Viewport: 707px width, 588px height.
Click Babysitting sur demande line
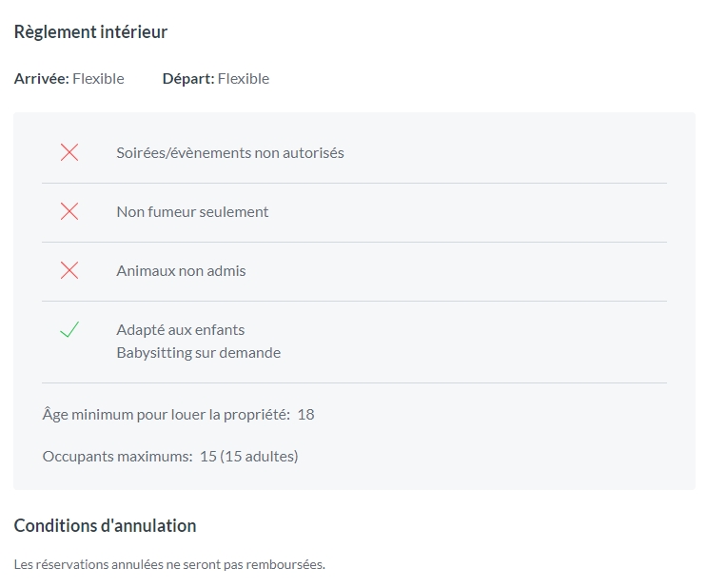click(x=198, y=353)
